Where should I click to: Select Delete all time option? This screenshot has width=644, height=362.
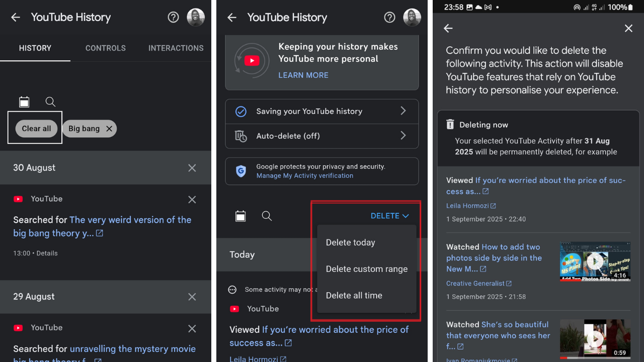[x=354, y=295]
